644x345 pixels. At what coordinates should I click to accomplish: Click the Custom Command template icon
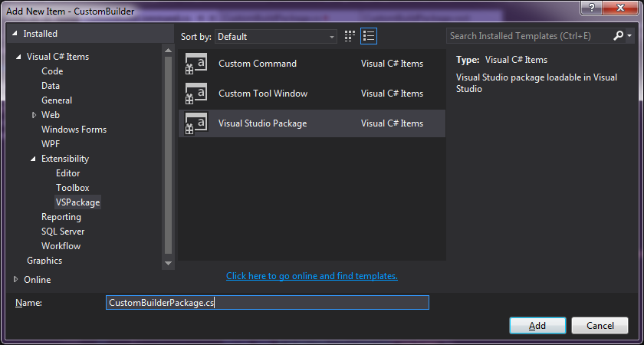[x=196, y=64]
